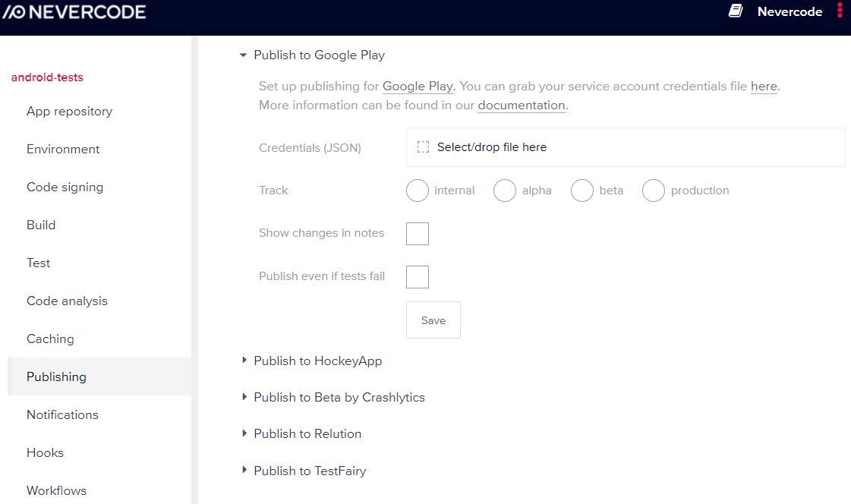Open the documentation link

point(522,106)
